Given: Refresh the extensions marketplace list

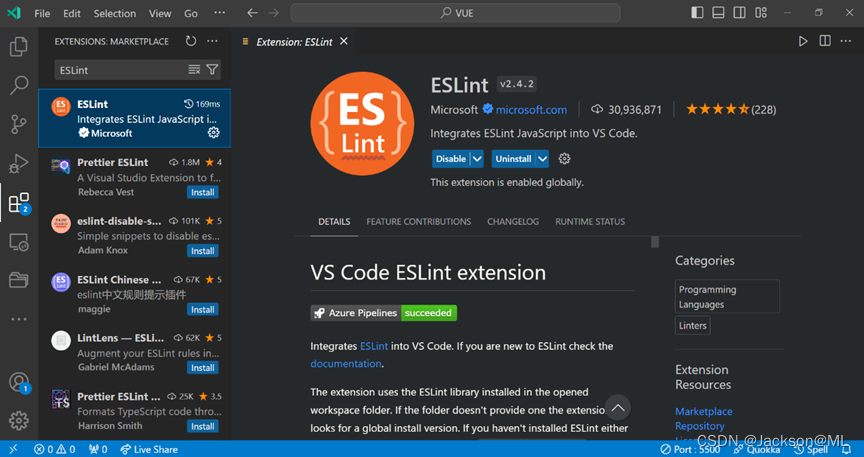Looking at the screenshot, I should tap(191, 41).
